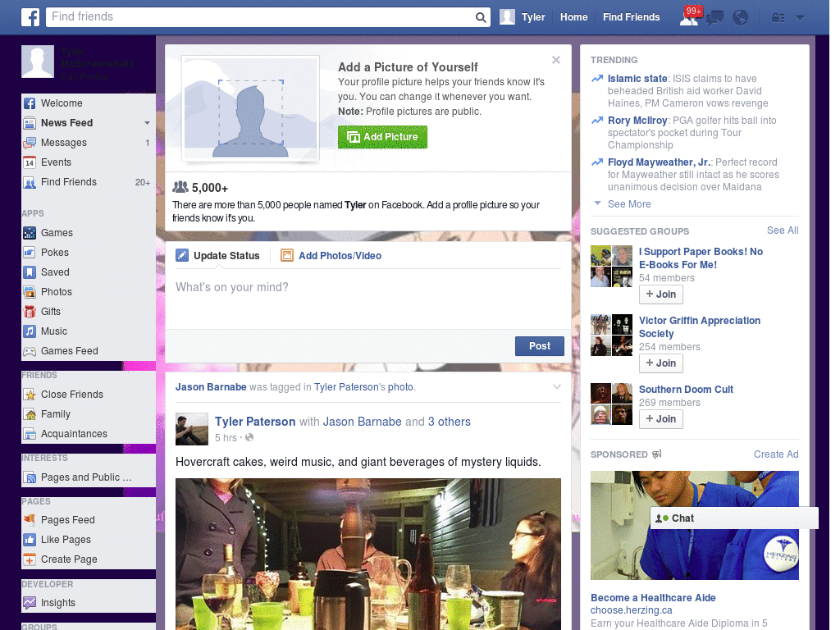Open Events calendar icon
This screenshot has height=630, width=840.
pos(30,162)
